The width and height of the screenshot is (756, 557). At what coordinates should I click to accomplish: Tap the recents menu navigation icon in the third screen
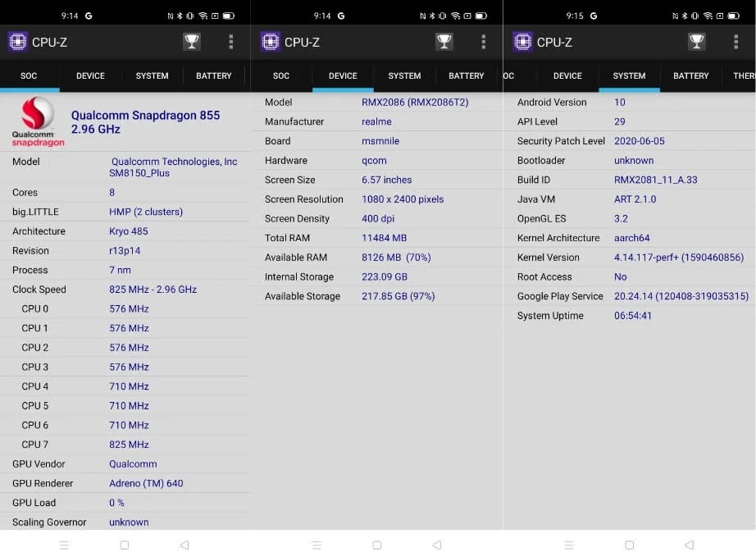pos(569,545)
